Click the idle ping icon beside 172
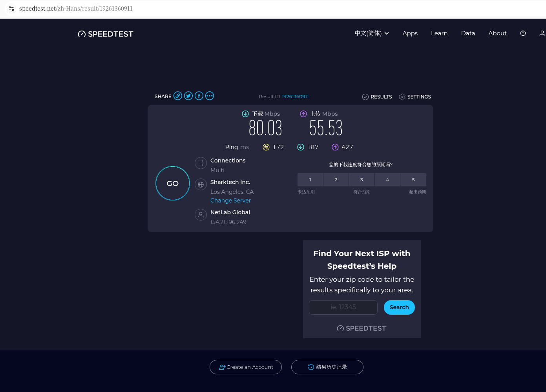 [266, 147]
